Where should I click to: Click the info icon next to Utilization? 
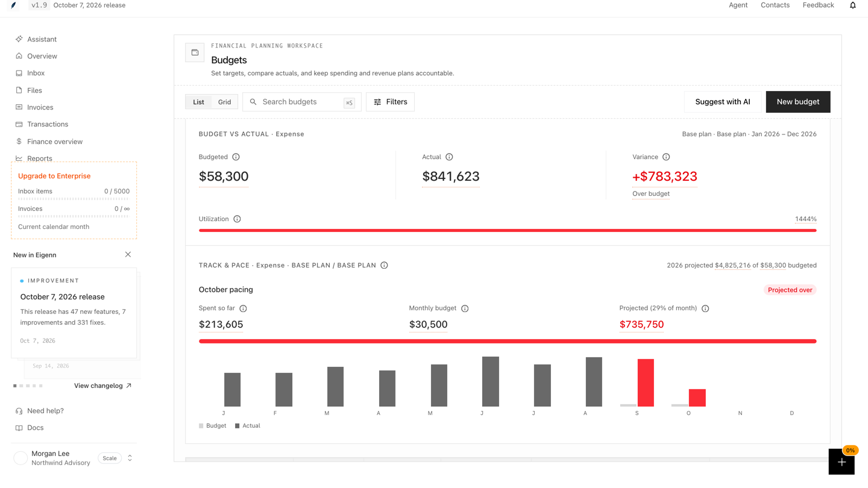pos(237,219)
